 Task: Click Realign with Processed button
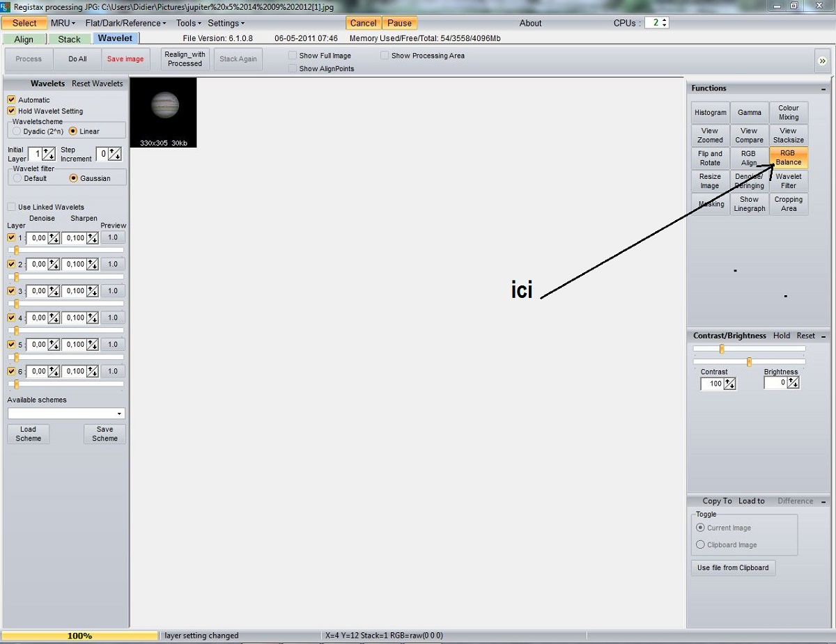pyautogui.click(x=185, y=59)
